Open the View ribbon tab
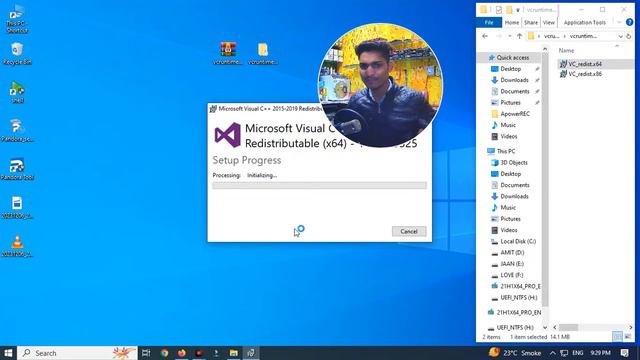640x360 pixels. pyautogui.click(x=549, y=22)
